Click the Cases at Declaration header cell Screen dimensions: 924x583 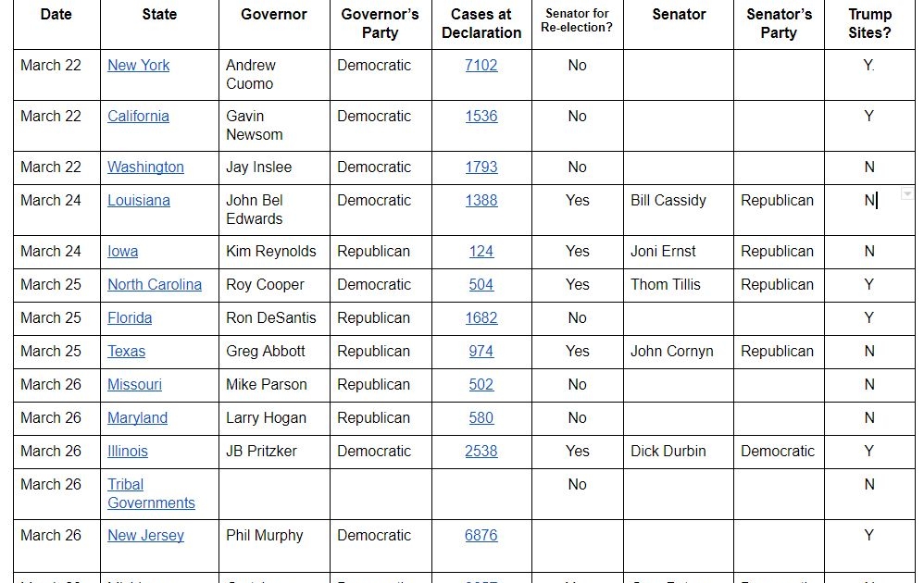[x=481, y=24]
